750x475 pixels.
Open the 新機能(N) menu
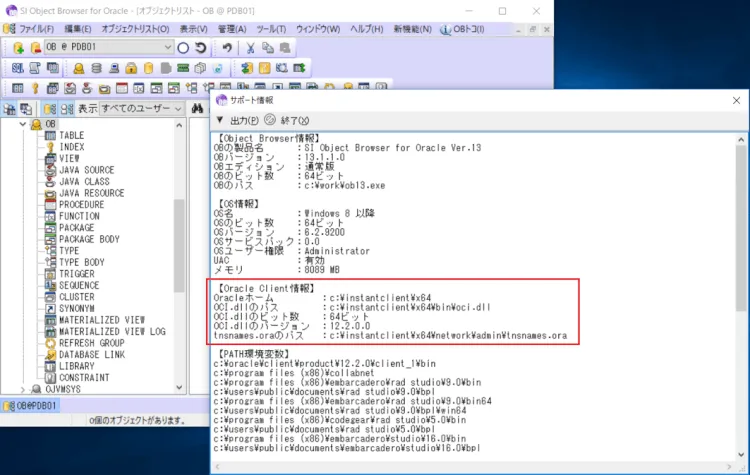[x=412, y=29]
